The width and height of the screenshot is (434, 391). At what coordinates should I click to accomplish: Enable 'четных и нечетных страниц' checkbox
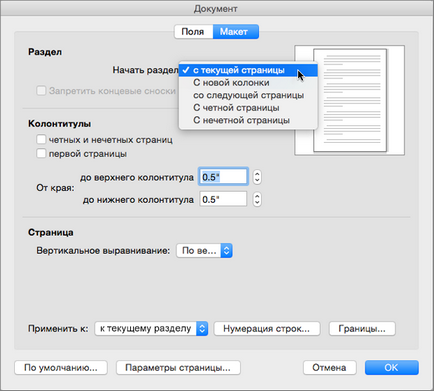tap(41, 139)
